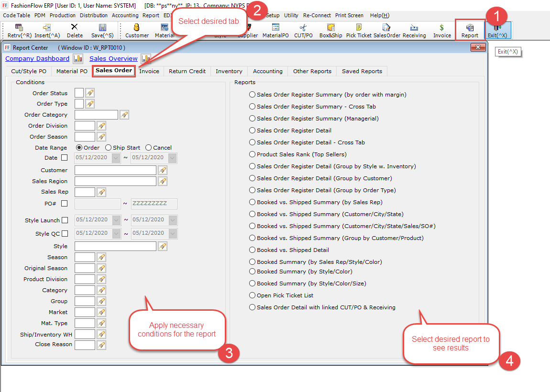Open the Distribution menu
This screenshot has height=392, width=550.
click(x=93, y=15)
